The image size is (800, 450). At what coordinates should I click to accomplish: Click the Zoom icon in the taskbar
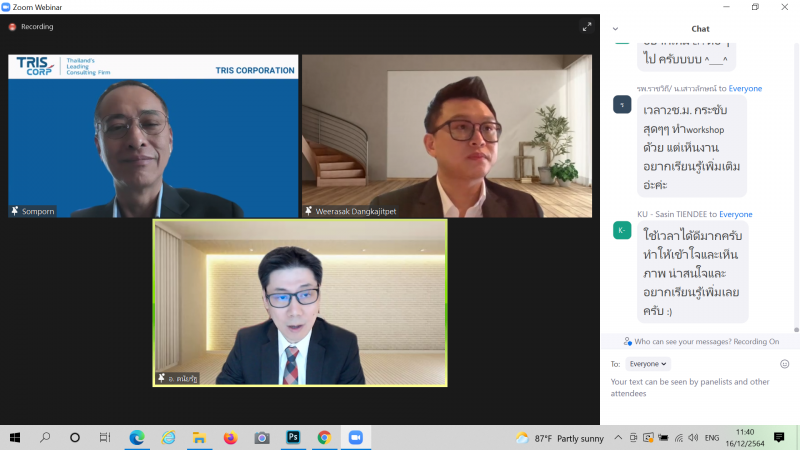356,438
